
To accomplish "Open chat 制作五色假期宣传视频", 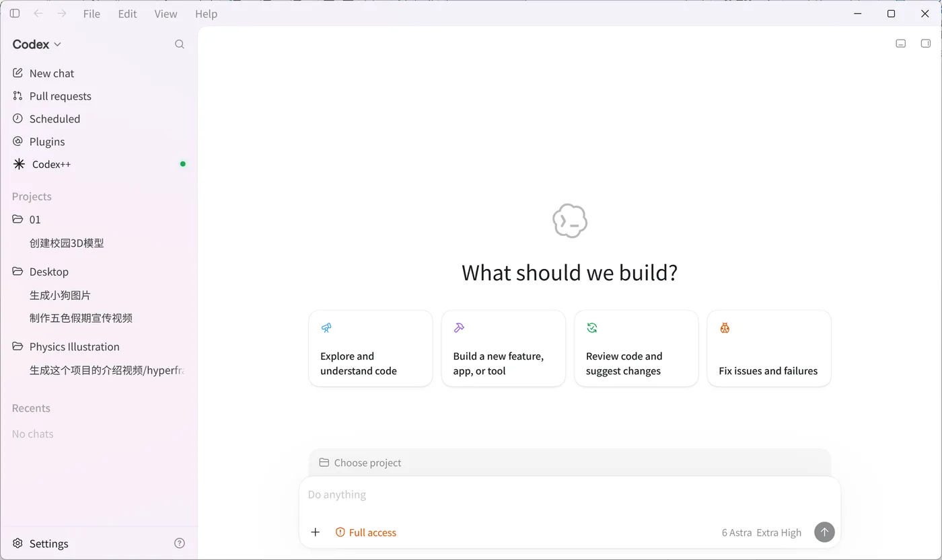I will [99, 318].
